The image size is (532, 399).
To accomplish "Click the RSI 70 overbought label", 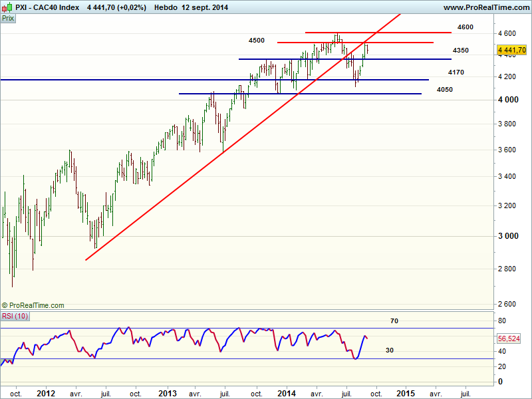I will point(394,321).
